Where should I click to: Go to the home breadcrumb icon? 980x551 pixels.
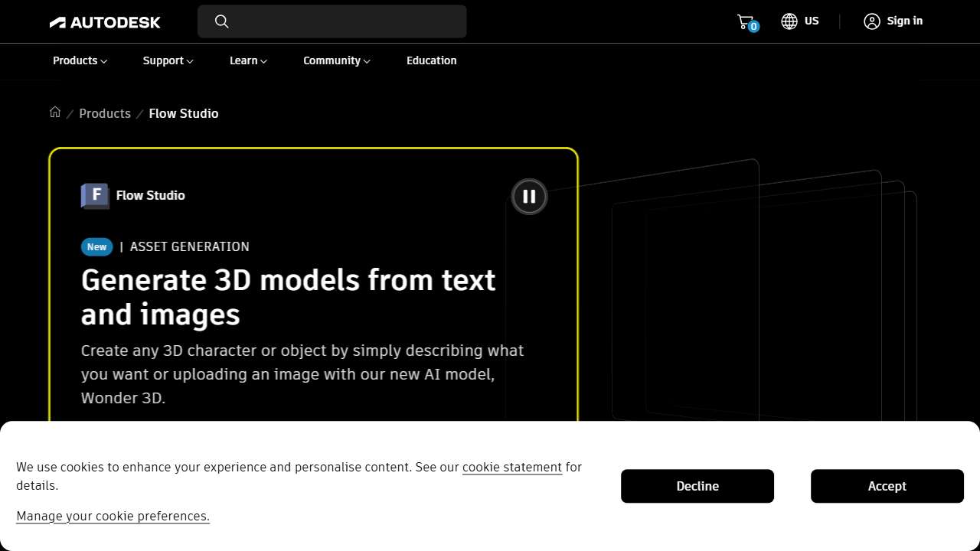coord(55,112)
